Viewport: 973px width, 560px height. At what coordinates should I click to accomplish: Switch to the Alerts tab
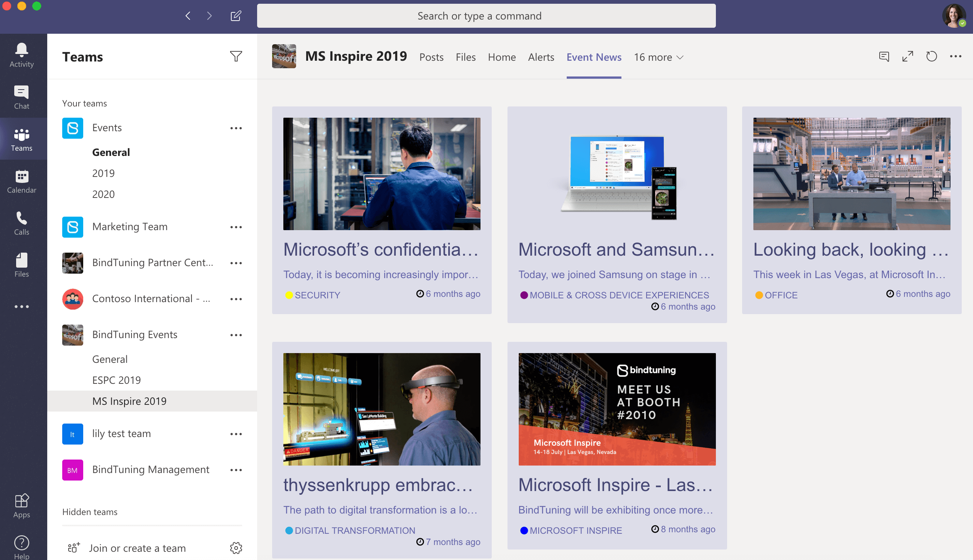(541, 57)
